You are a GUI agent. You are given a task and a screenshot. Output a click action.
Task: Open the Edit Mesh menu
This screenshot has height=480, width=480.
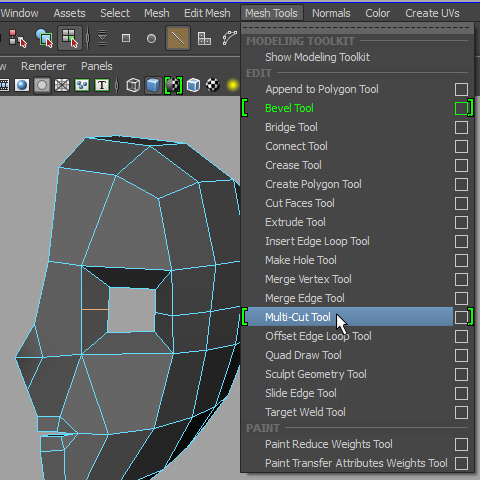pyautogui.click(x=207, y=13)
